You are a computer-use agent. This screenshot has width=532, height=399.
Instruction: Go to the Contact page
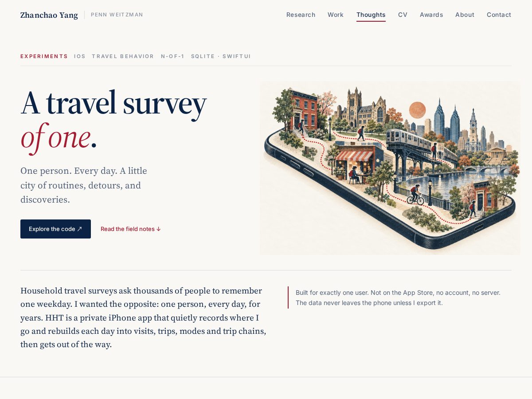click(x=499, y=15)
